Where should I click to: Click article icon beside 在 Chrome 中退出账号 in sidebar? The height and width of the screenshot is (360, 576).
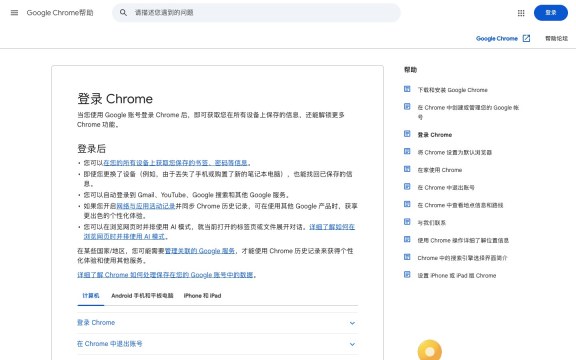pyautogui.click(x=407, y=187)
